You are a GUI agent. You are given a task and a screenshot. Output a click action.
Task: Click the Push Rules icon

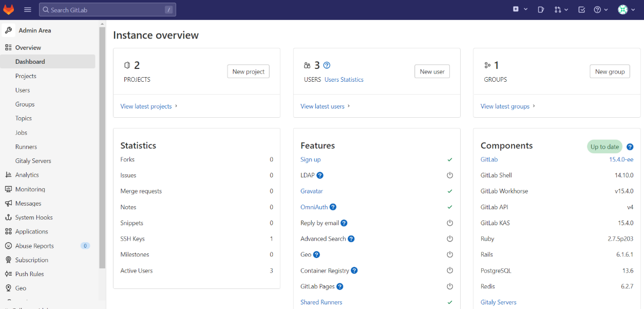(8, 274)
